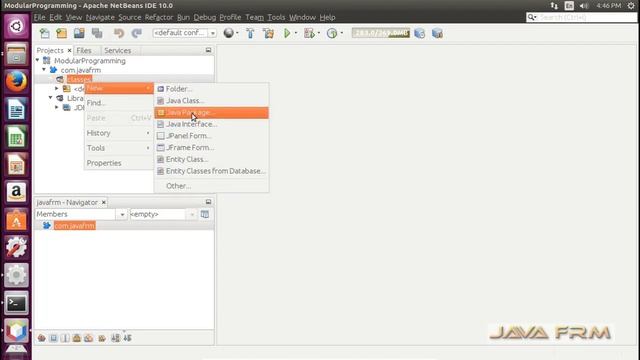Toggle Show Fields in Navigator
This screenshot has height=360, width=640.
[53, 338]
